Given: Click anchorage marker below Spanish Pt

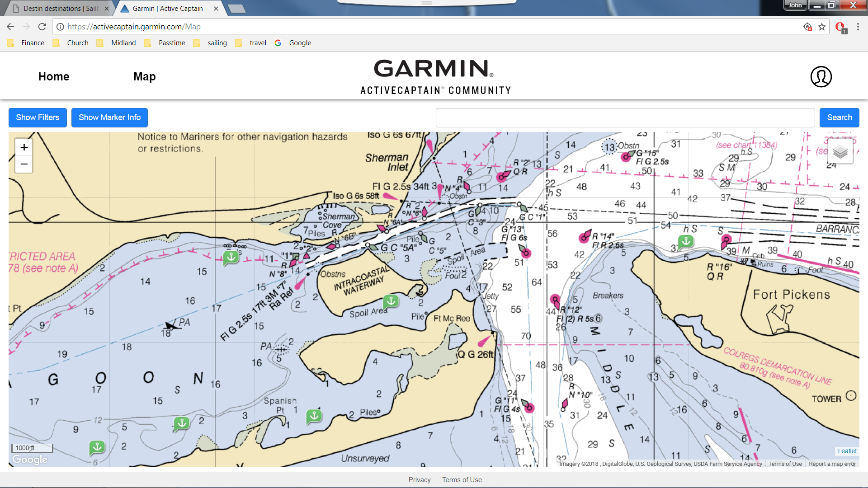Looking at the screenshot, I should click(314, 416).
